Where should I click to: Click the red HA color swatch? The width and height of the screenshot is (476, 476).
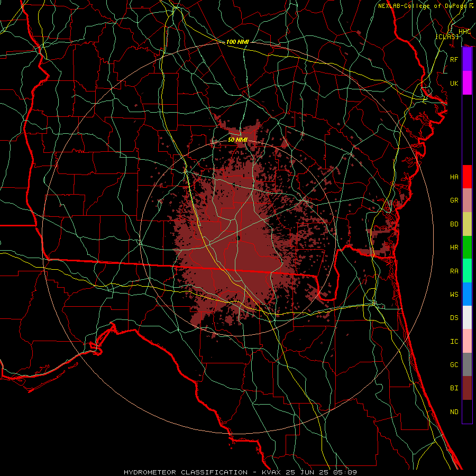467,177
